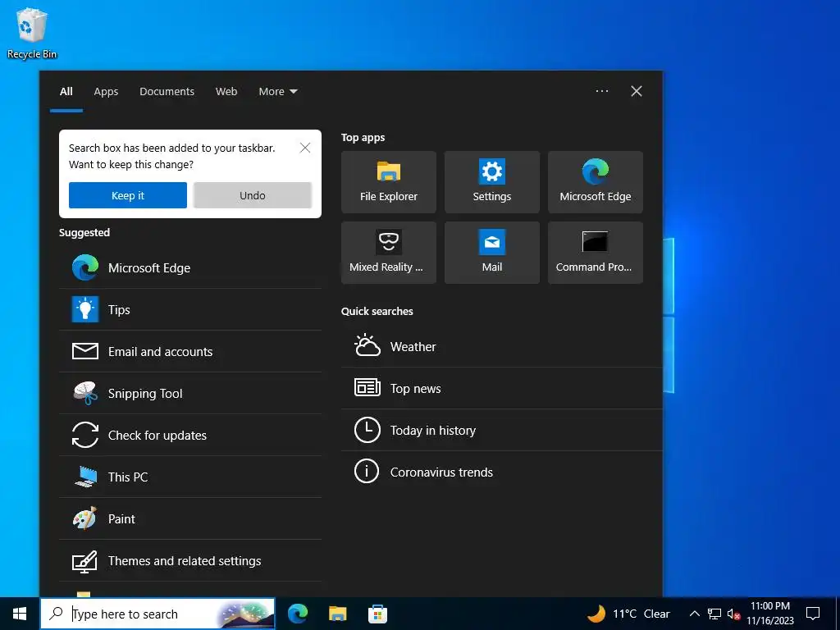
Task: Show hidden system tray icons
Action: tap(694, 614)
